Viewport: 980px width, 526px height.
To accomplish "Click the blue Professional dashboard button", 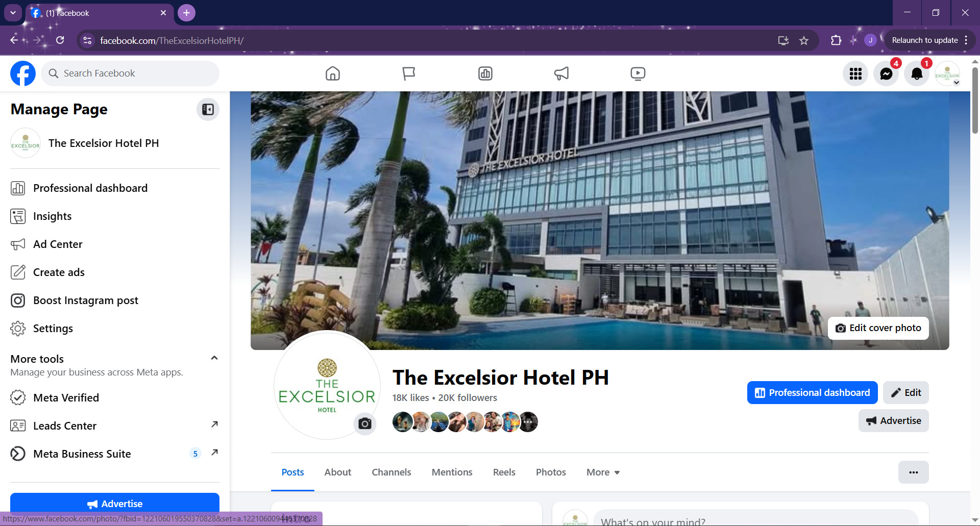I will tap(812, 392).
